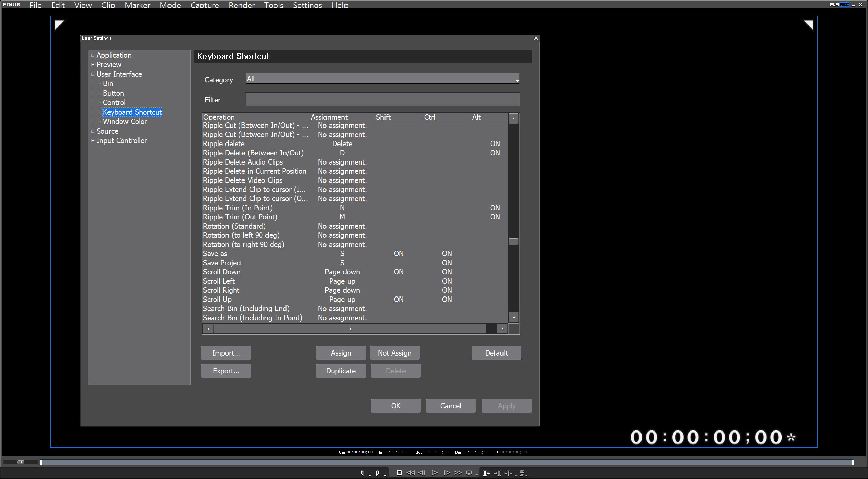This screenshot has height=479, width=868.
Task: Expand the Application tree node
Action: tap(93, 55)
